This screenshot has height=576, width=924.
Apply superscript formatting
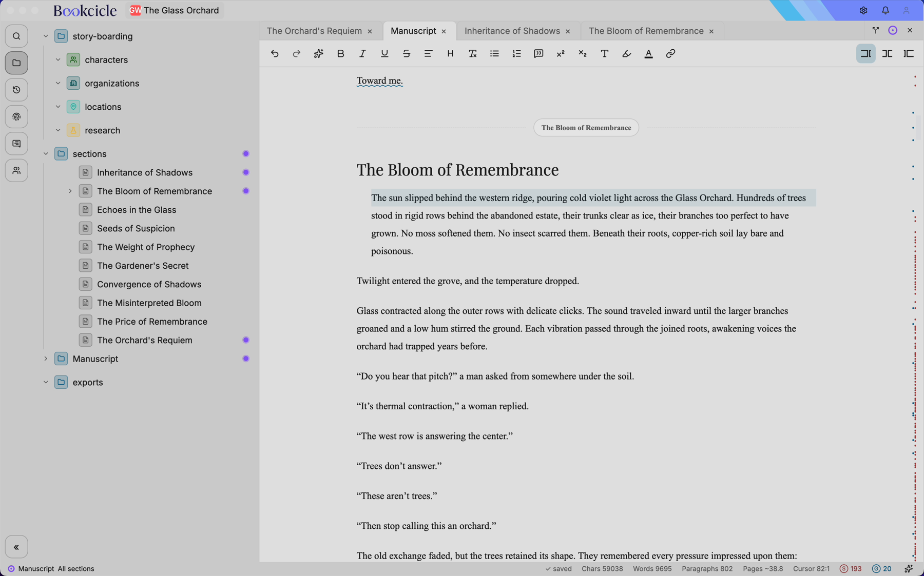click(x=561, y=53)
